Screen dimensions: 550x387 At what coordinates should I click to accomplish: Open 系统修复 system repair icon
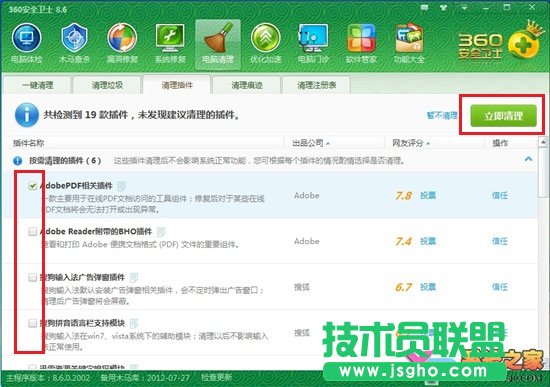(170, 44)
